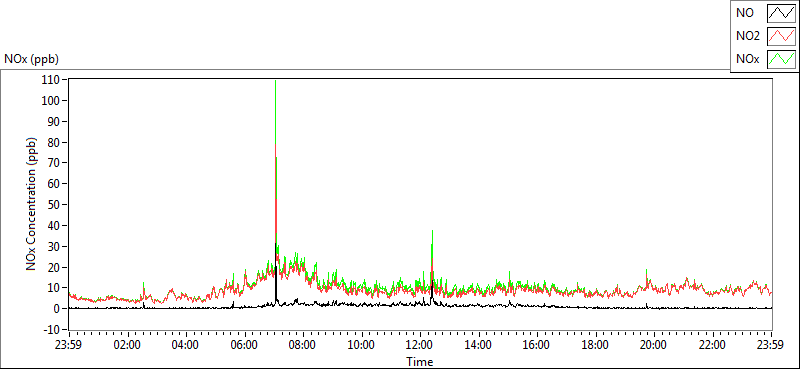Click the 08:00 time axis label
The height and width of the screenshot is (369, 800).
(303, 345)
